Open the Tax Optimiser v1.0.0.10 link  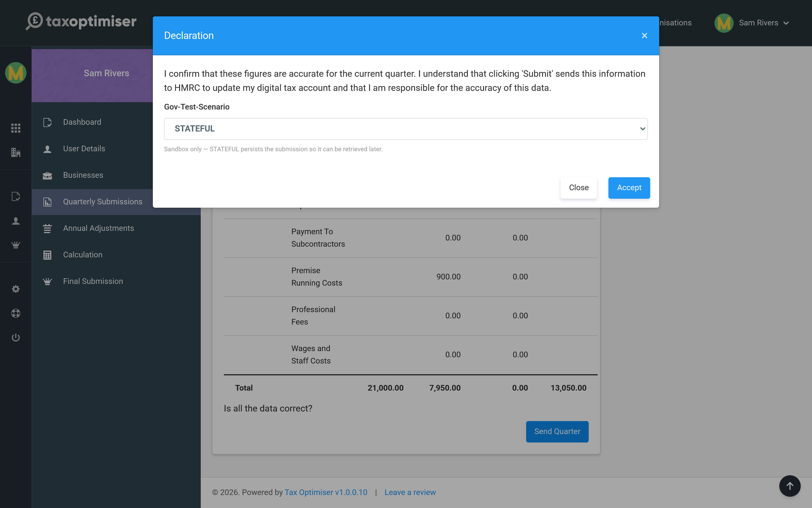(x=326, y=492)
